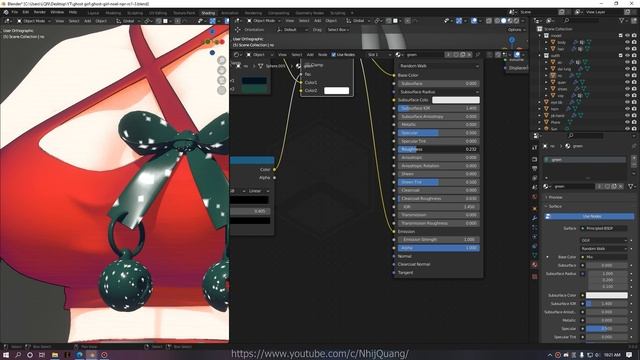Click the zoom gizmo button in left viewport
The image size is (640, 360).
tap(222, 60)
